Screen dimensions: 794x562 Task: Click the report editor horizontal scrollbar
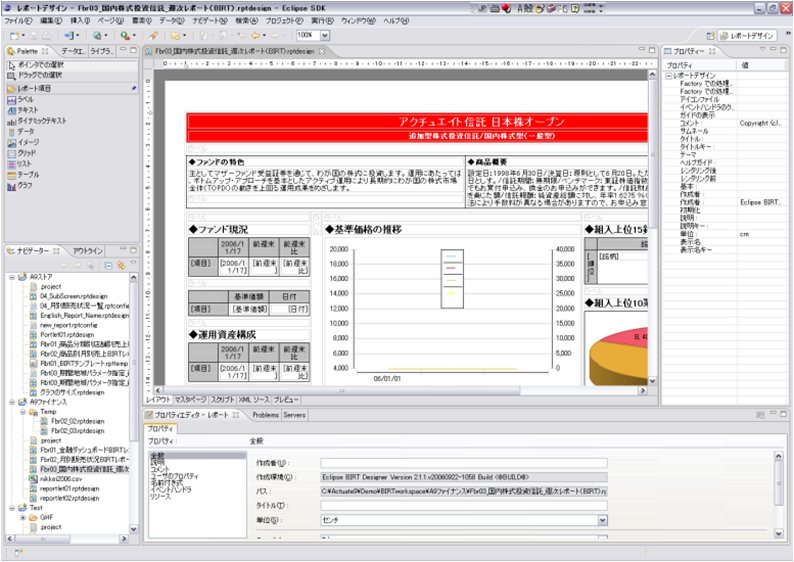(341, 391)
